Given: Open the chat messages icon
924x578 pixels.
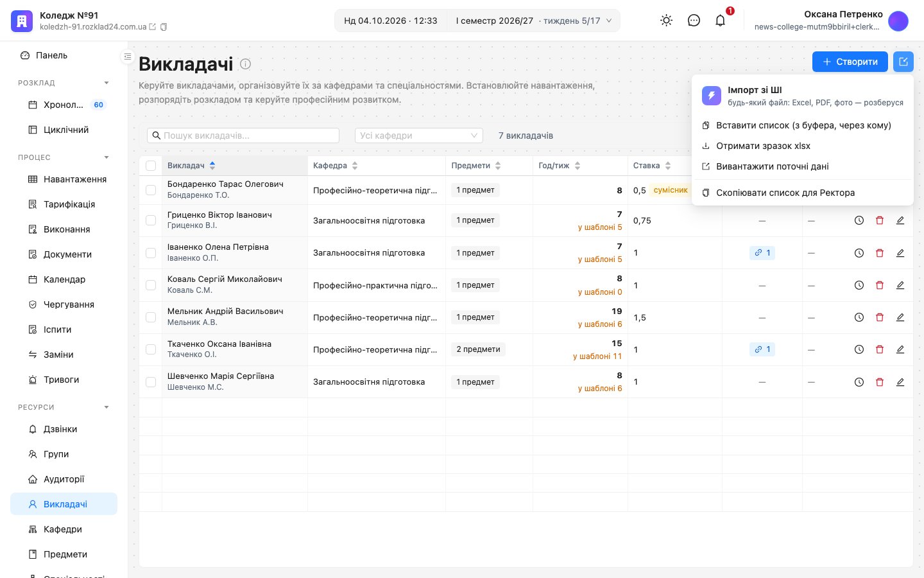Looking at the screenshot, I should click(x=694, y=21).
